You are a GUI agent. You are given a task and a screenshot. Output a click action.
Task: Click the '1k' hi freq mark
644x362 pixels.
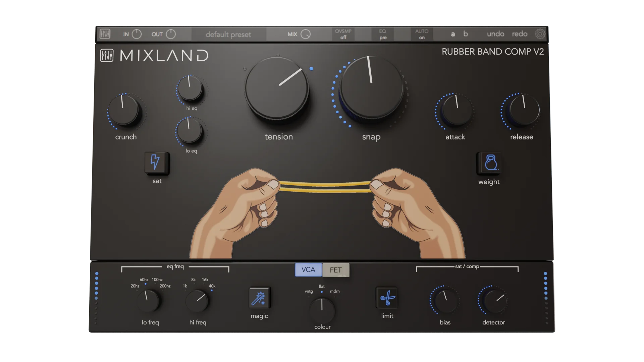click(x=185, y=286)
